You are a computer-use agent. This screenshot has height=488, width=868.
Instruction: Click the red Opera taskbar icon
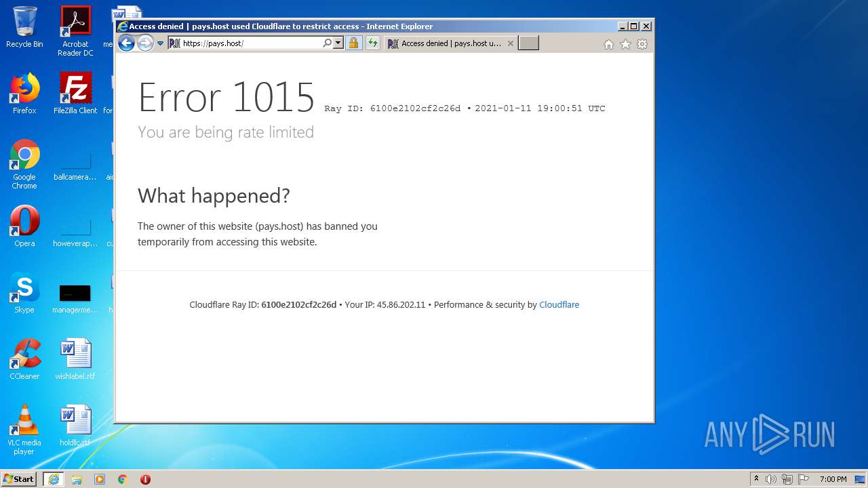[145, 479]
